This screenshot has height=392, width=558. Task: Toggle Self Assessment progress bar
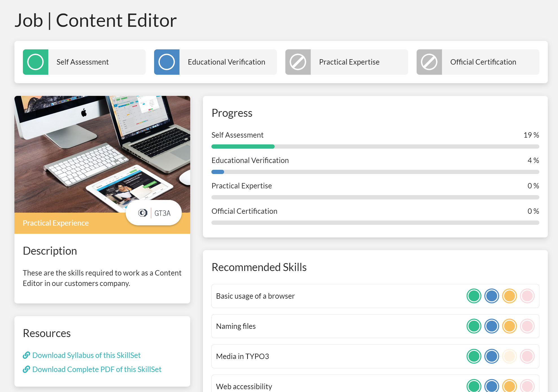[x=375, y=146]
